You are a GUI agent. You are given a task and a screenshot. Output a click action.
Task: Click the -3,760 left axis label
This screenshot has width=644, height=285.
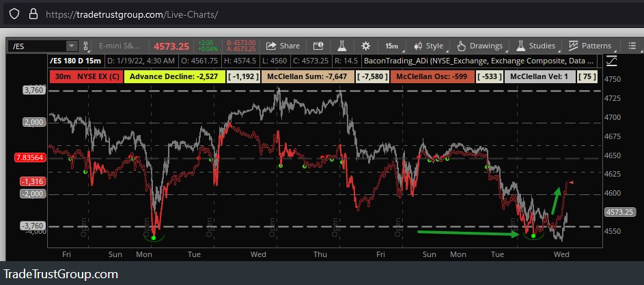[x=33, y=226]
